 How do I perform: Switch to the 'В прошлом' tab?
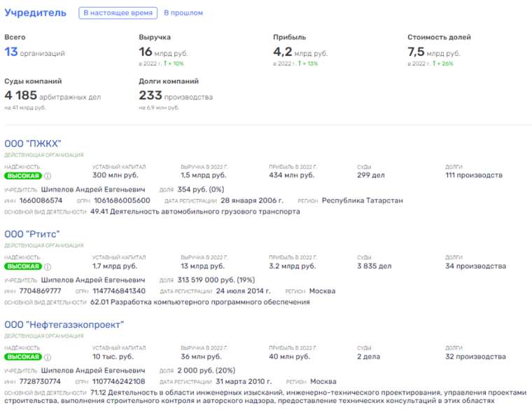(183, 13)
